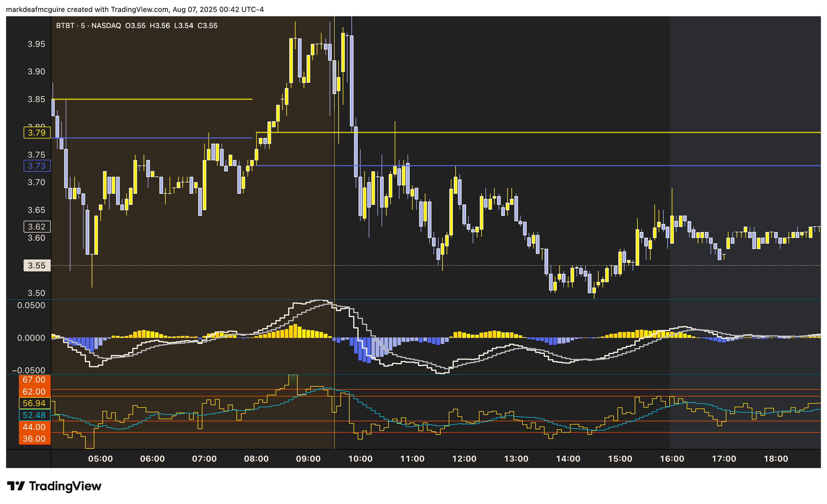Click the −0.0500 MACD scale label

(29, 370)
